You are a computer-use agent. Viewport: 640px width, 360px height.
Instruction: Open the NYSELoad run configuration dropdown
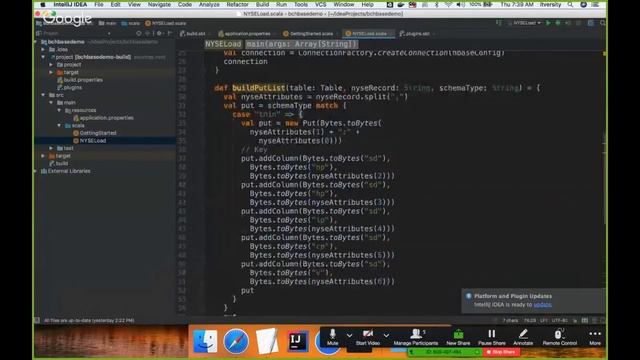524,23
